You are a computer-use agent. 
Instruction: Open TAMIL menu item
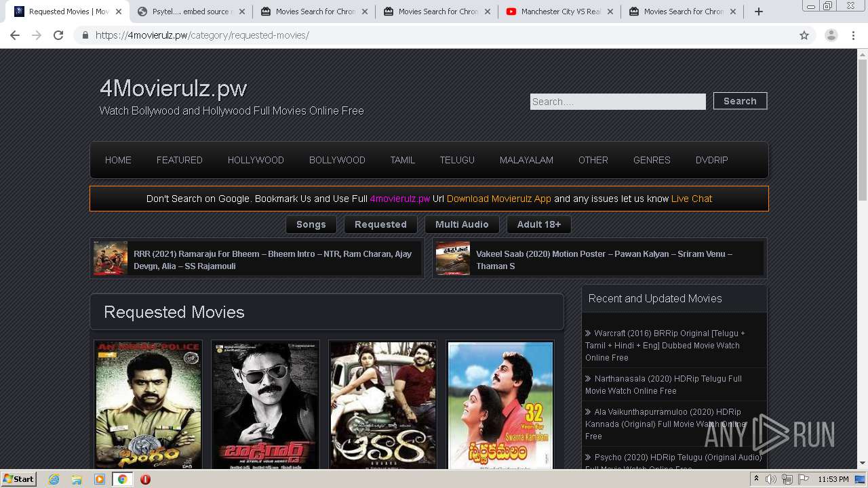(x=402, y=160)
